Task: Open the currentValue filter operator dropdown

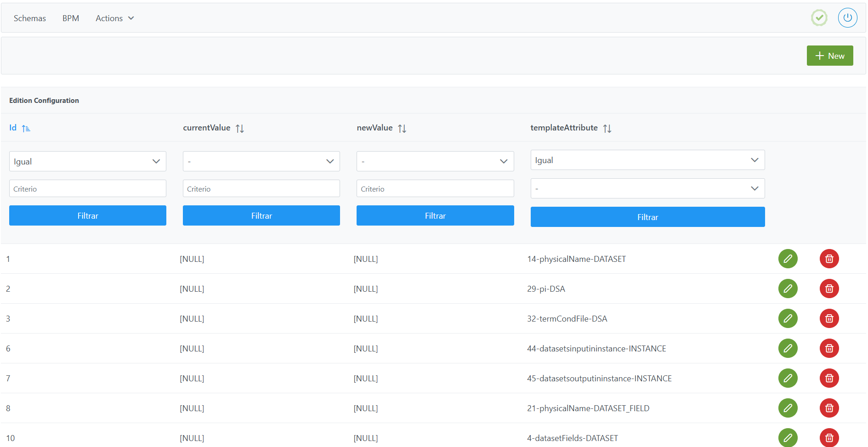Action: point(261,161)
